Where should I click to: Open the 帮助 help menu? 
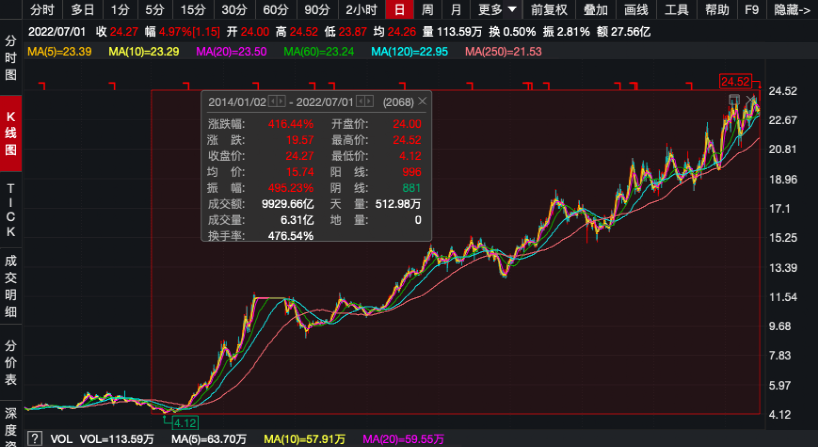point(716,10)
